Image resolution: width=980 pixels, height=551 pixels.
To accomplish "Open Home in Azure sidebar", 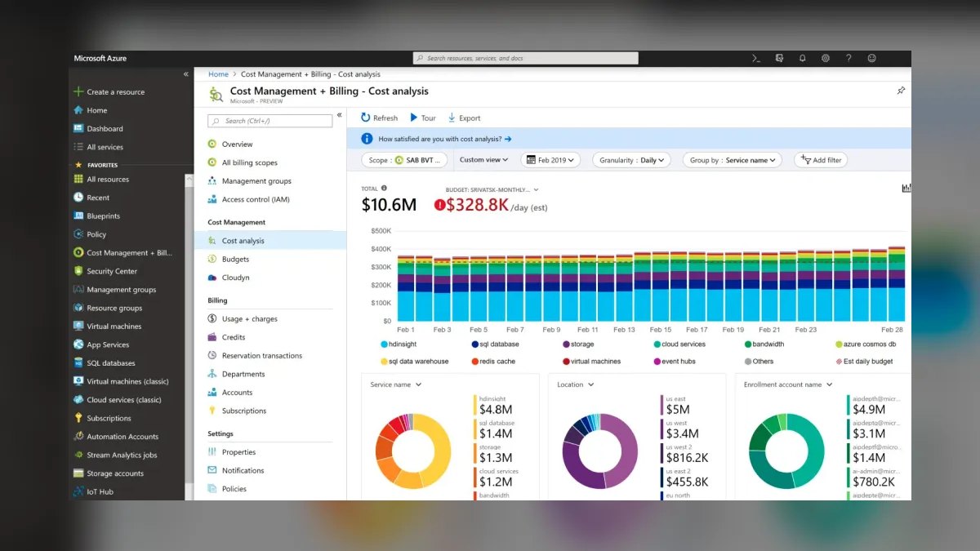I will click(96, 110).
